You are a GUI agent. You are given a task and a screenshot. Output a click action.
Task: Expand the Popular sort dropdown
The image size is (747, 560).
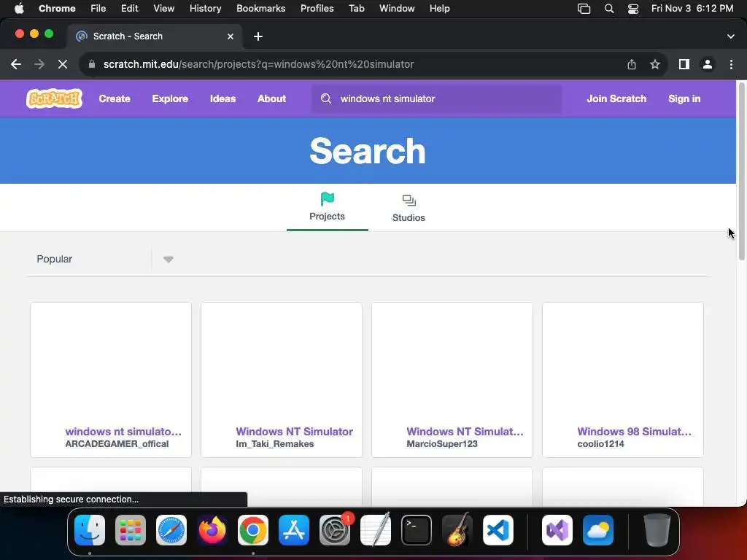click(x=169, y=259)
